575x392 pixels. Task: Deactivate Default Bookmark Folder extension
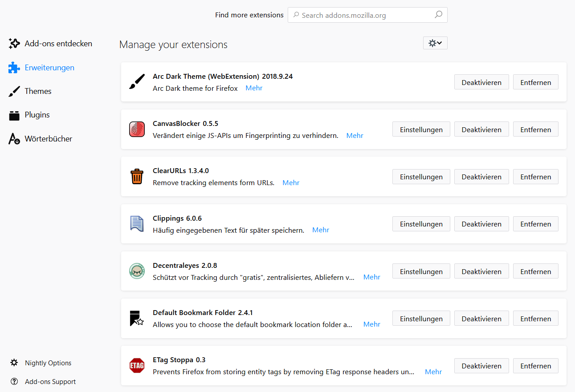click(x=481, y=319)
